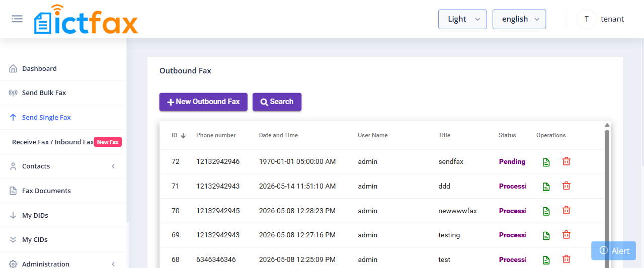The height and width of the screenshot is (268, 644).
Task: View document for fax ID 72
Action: point(546,162)
